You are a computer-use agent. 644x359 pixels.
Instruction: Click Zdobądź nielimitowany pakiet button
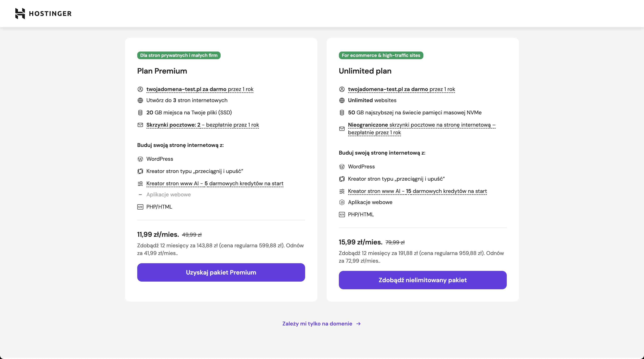click(x=422, y=280)
